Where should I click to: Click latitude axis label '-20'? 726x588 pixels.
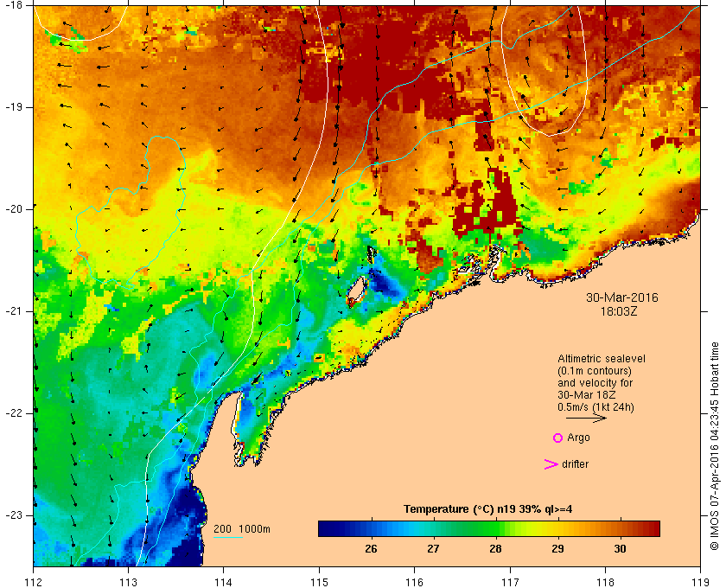13,209
